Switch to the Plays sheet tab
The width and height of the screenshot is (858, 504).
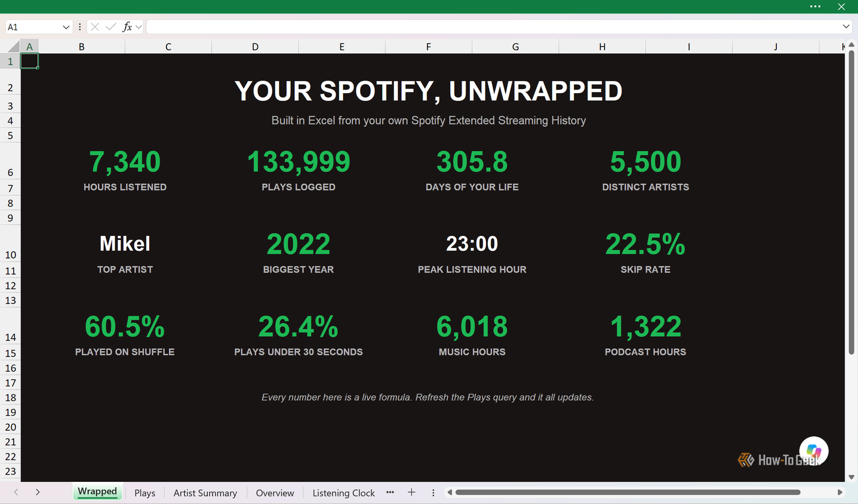click(x=144, y=493)
